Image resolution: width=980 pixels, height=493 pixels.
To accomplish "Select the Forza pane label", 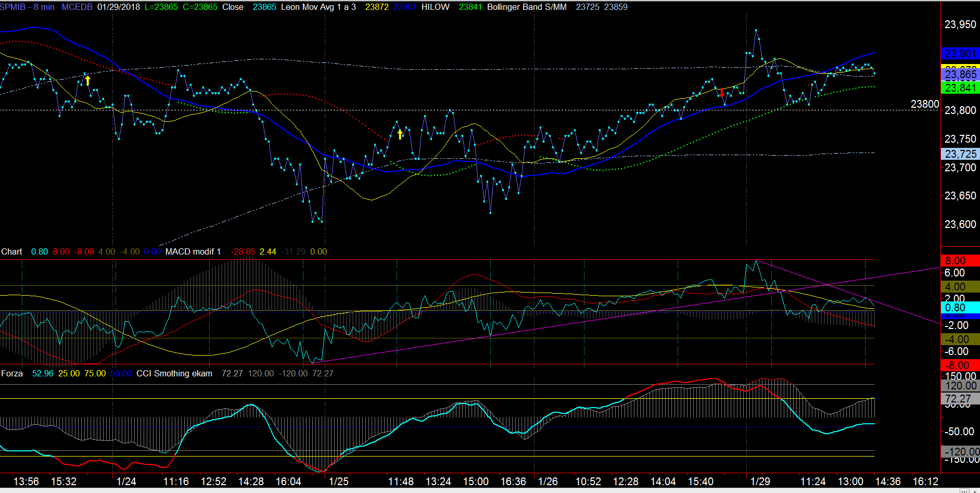I will tap(12, 374).
